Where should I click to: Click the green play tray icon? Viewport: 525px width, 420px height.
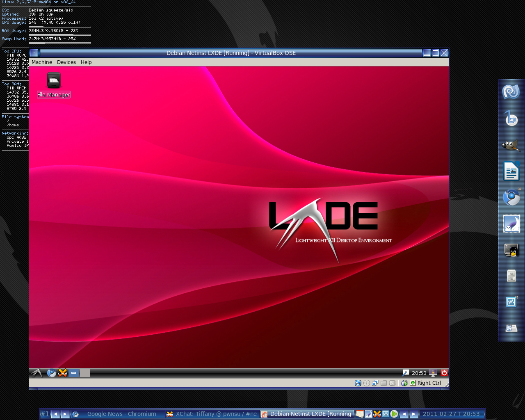(x=394, y=414)
